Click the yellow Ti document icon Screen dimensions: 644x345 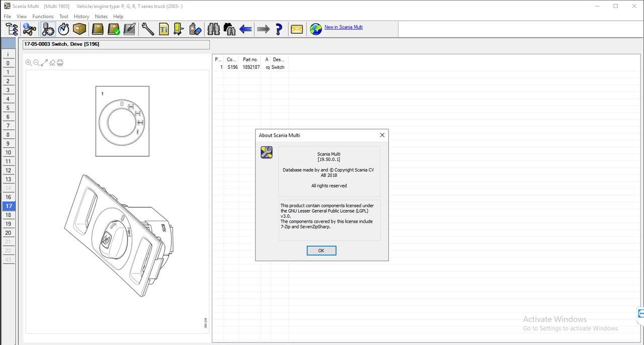(x=164, y=29)
